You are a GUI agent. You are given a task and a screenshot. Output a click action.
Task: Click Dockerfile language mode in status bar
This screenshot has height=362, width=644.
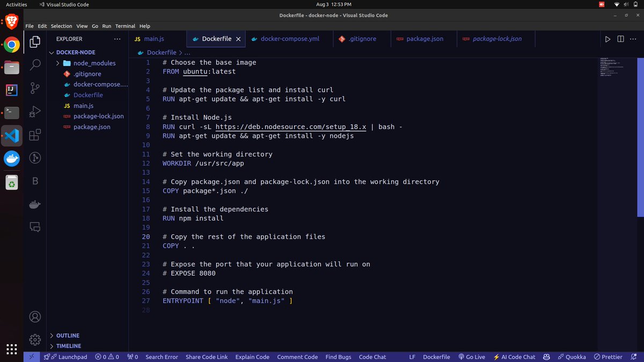pos(436,357)
